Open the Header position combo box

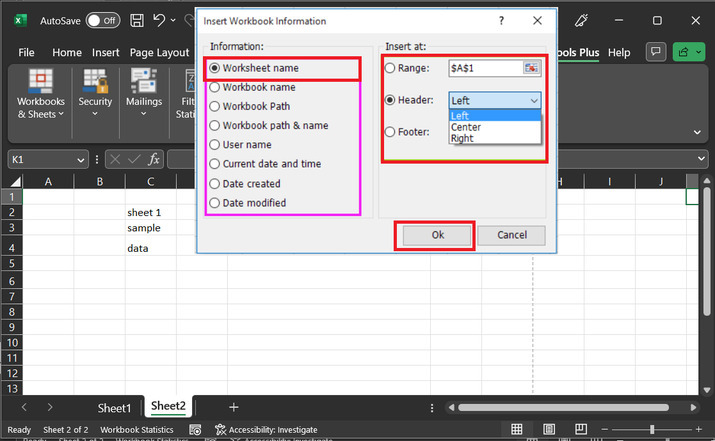495,100
